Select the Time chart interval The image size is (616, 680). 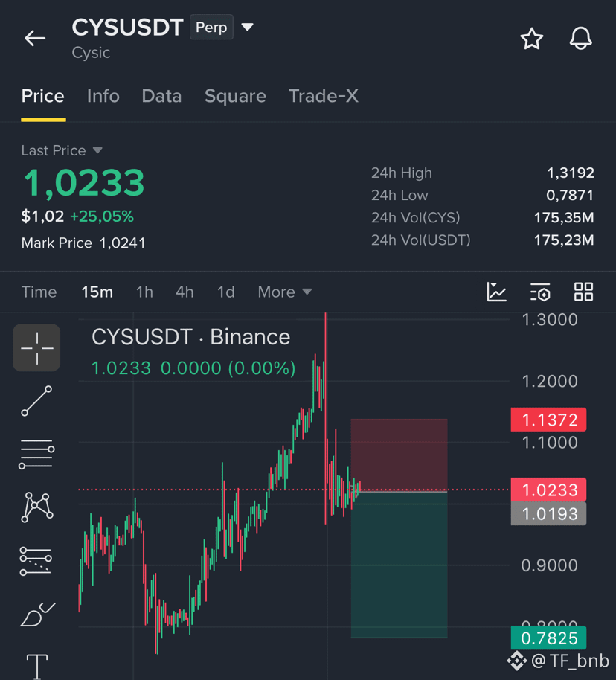pos(39,292)
